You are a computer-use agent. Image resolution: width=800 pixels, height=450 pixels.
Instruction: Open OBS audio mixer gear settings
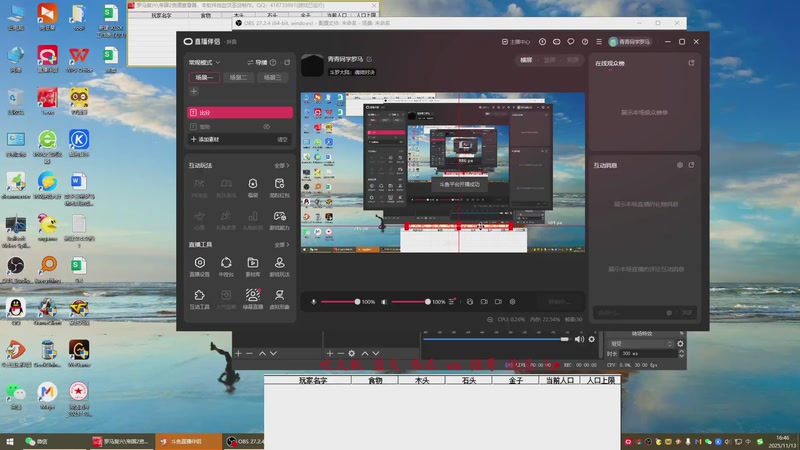pos(591,339)
